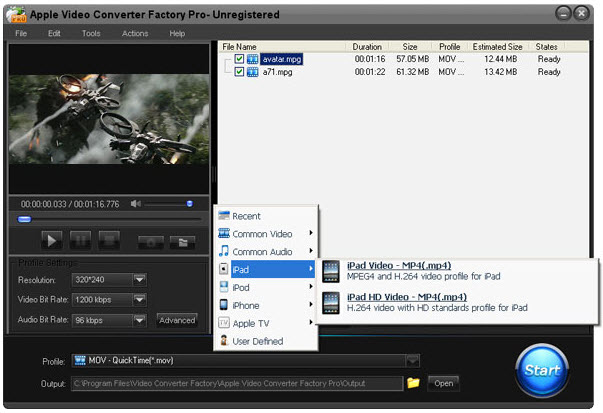Open the Actions menu
This screenshot has height=413, width=603.
[x=135, y=33]
